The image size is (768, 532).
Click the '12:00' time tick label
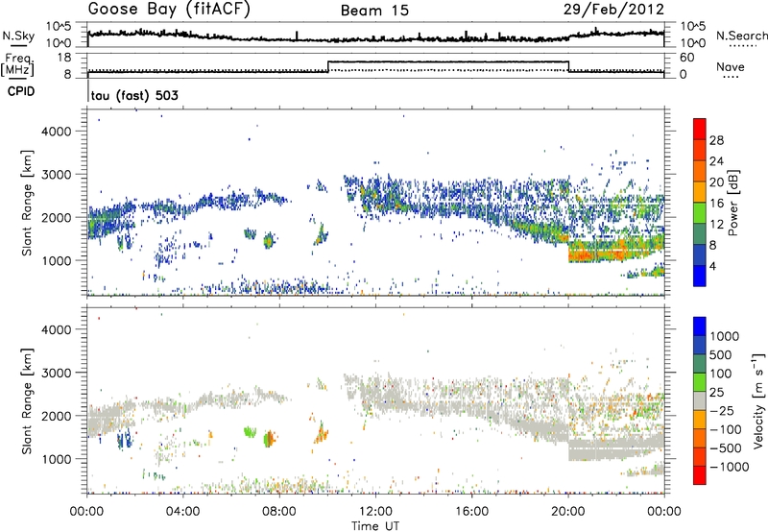click(x=375, y=512)
